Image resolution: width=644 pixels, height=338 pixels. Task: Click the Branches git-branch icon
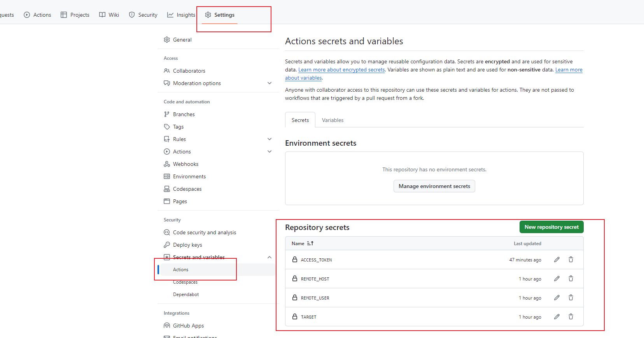(167, 114)
